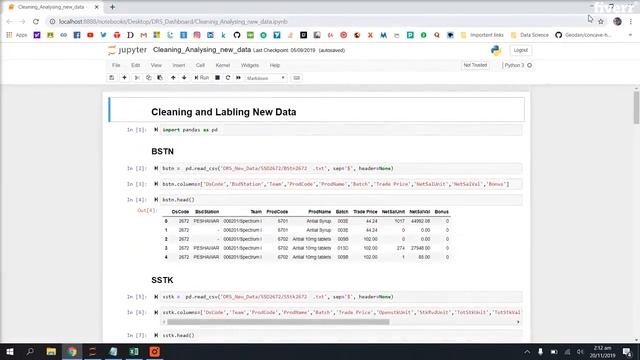Image resolution: width=640 pixels, height=360 pixels.
Task: Click the address bar URL
Action: pyautogui.click(x=173, y=22)
